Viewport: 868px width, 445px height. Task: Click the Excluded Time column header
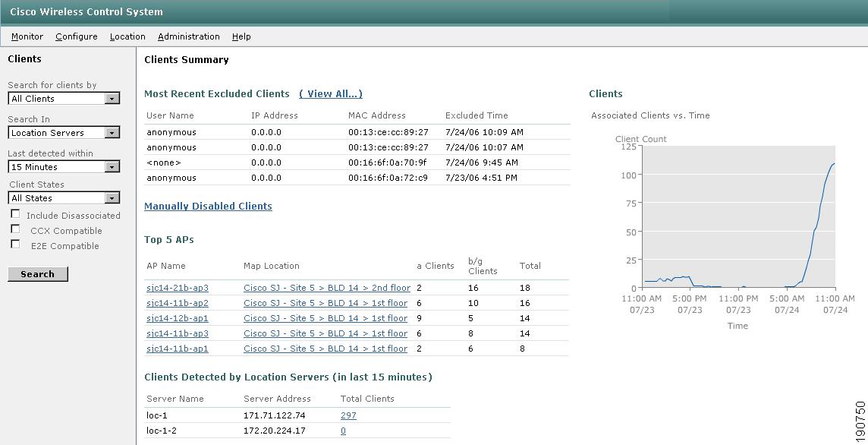point(476,115)
